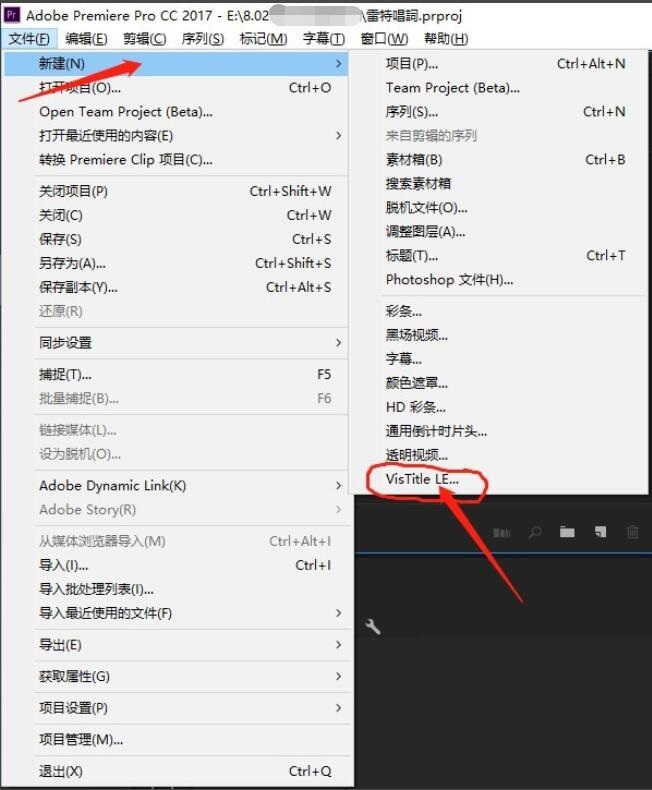Image resolution: width=652 pixels, height=790 pixels.
Task: Expand the 导出(E) submenu
Action: point(176,645)
